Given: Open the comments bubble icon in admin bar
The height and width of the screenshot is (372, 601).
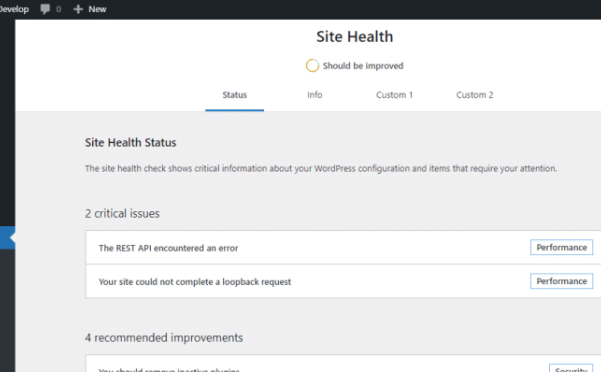Looking at the screenshot, I should (45, 9).
